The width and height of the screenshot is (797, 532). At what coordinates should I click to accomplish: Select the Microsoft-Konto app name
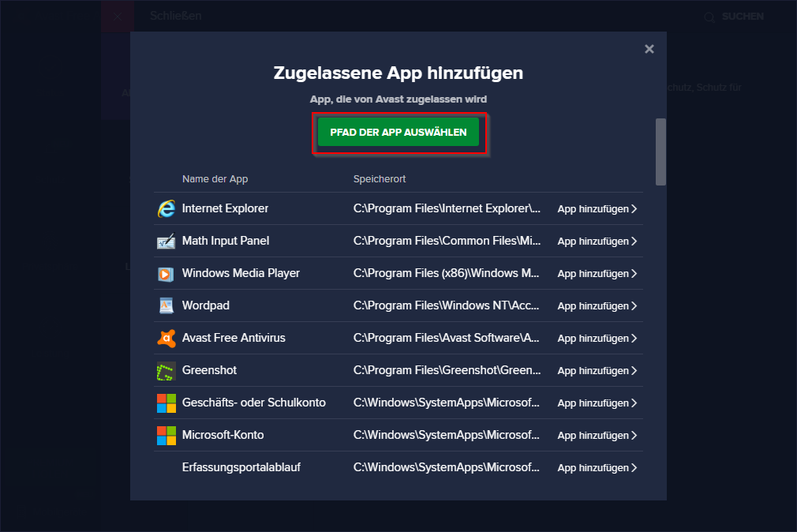coord(223,435)
